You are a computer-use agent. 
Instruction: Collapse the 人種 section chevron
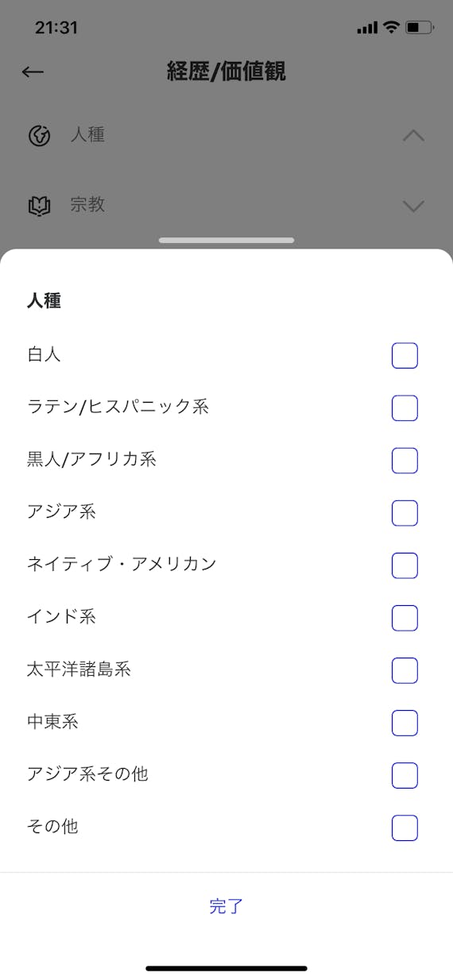413,136
